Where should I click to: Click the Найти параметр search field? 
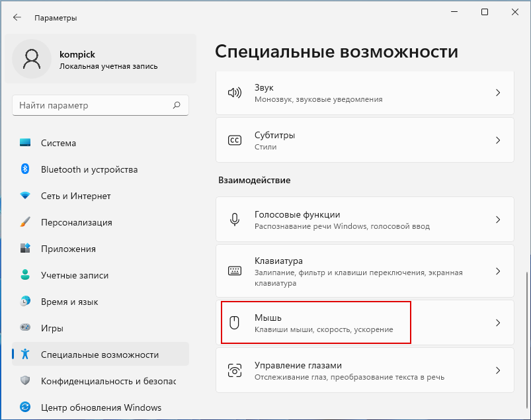101,105
